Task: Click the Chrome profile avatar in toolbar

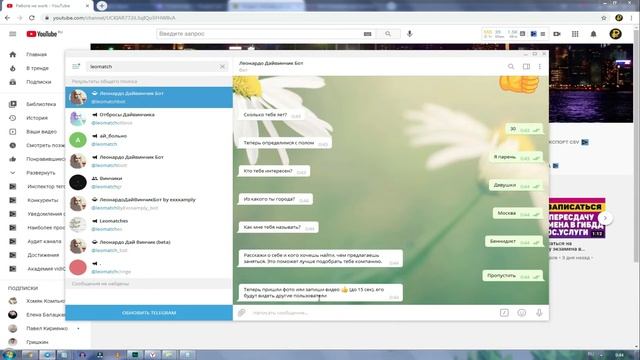Action: [619, 18]
